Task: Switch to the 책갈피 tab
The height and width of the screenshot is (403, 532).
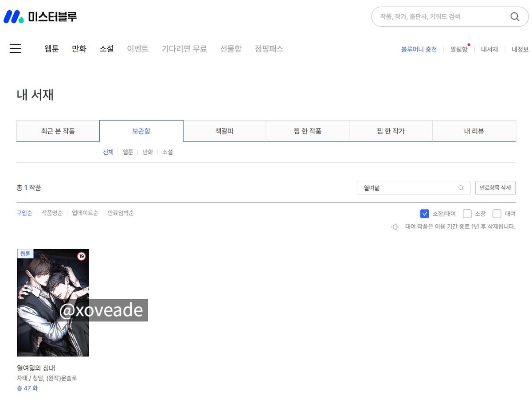Action: pyautogui.click(x=224, y=131)
